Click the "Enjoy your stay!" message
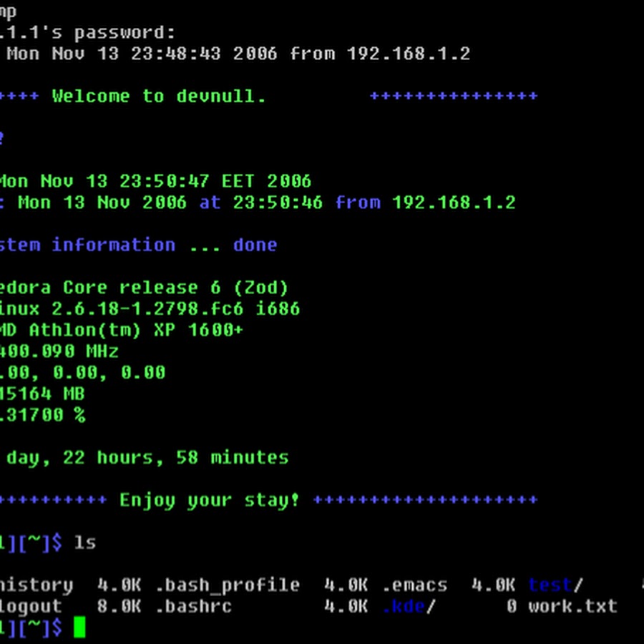 click(210, 501)
